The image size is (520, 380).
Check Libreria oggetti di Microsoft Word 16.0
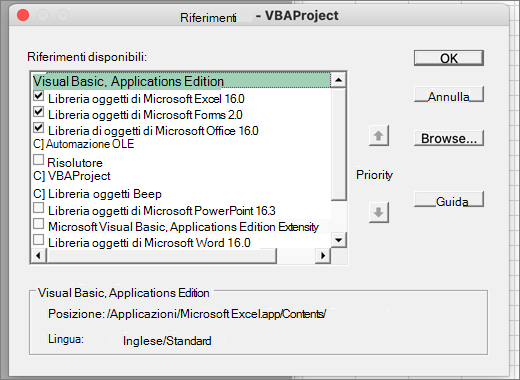[39, 240]
